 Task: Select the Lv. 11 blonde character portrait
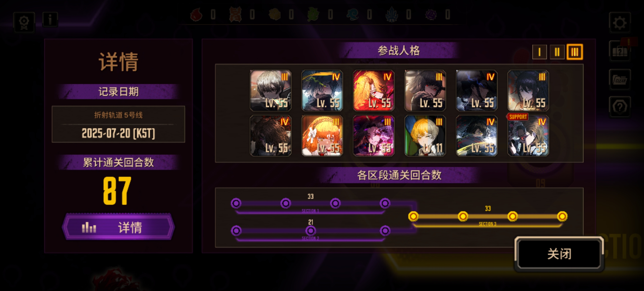(x=425, y=136)
